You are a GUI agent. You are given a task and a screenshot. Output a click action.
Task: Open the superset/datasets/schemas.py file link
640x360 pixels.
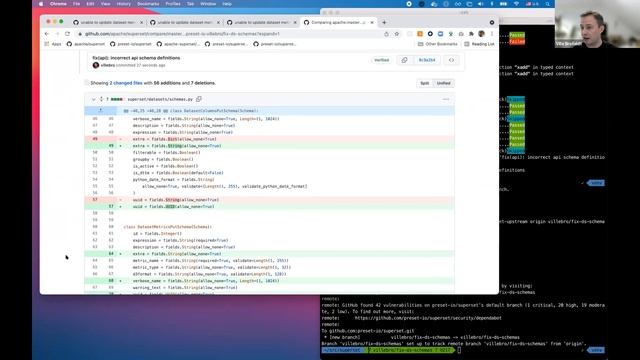pyautogui.click(x=160, y=99)
